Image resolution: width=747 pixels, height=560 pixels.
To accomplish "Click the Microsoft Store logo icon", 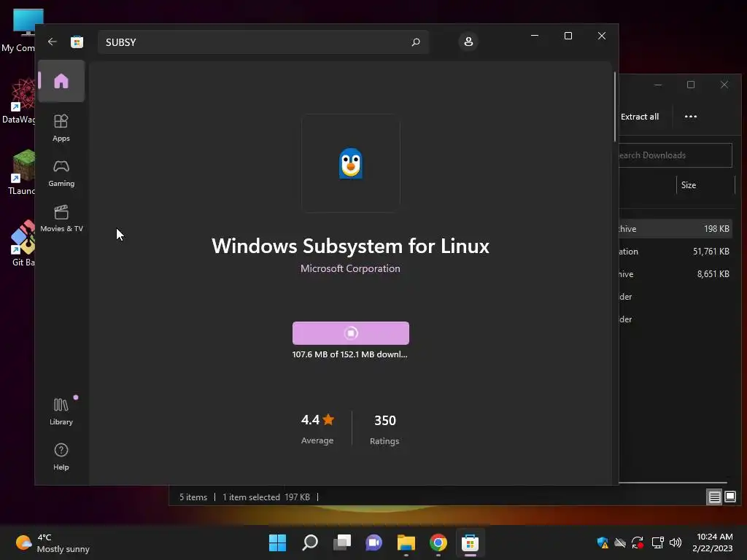I will [77, 42].
